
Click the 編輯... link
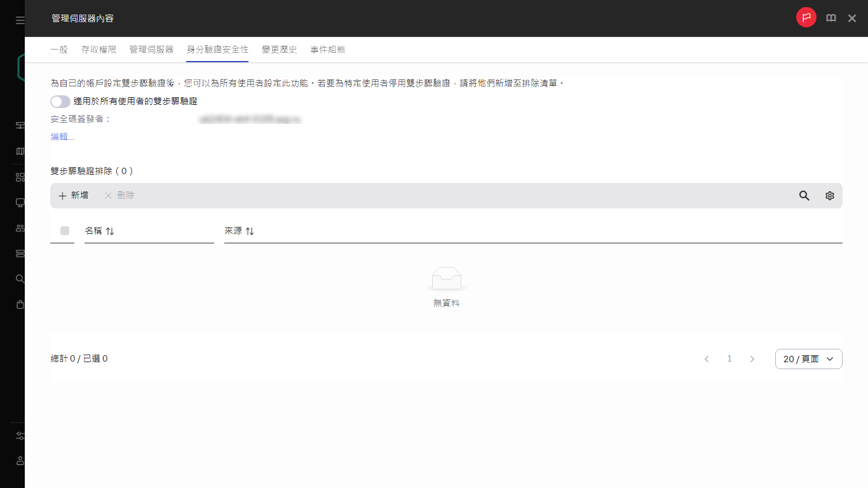coord(61,136)
